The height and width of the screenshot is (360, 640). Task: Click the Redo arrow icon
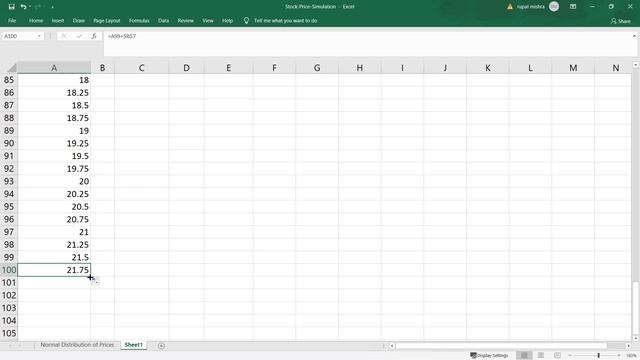pos(38,7)
